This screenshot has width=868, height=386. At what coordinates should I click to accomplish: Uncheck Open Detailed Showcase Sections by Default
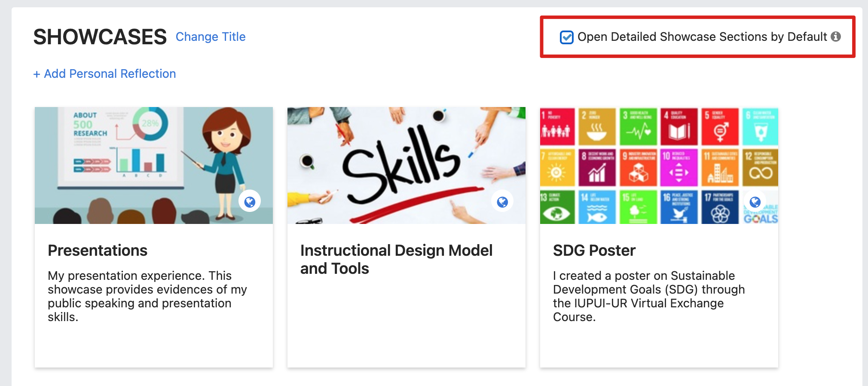(x=566, y=37)
